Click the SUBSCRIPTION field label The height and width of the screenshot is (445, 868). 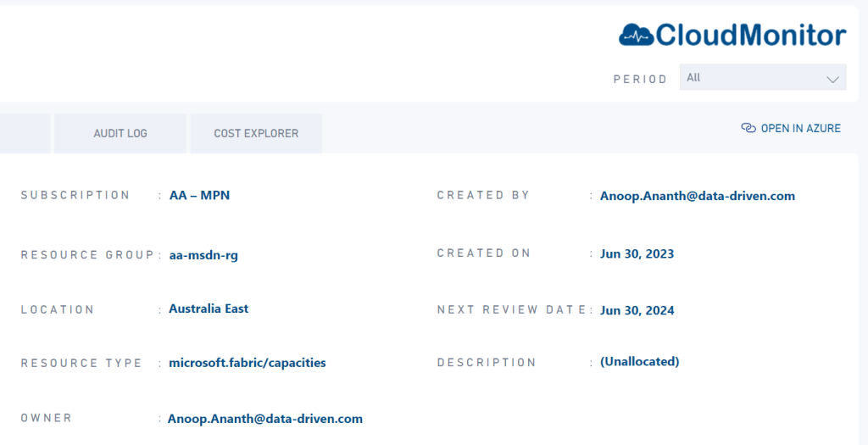tap(75, 195)
